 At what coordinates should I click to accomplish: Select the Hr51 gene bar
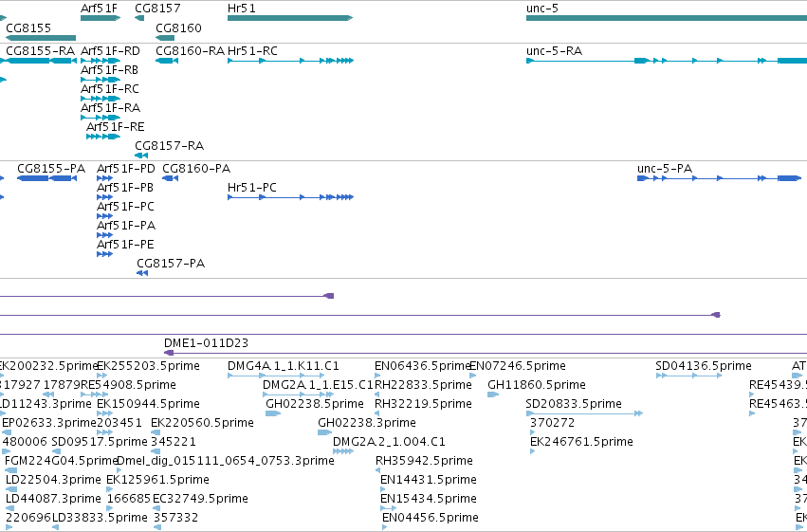click(290, 18)
